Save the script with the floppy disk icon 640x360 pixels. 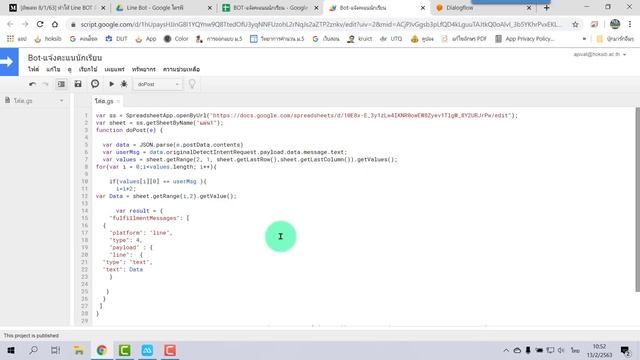click(x=78, y=84)
